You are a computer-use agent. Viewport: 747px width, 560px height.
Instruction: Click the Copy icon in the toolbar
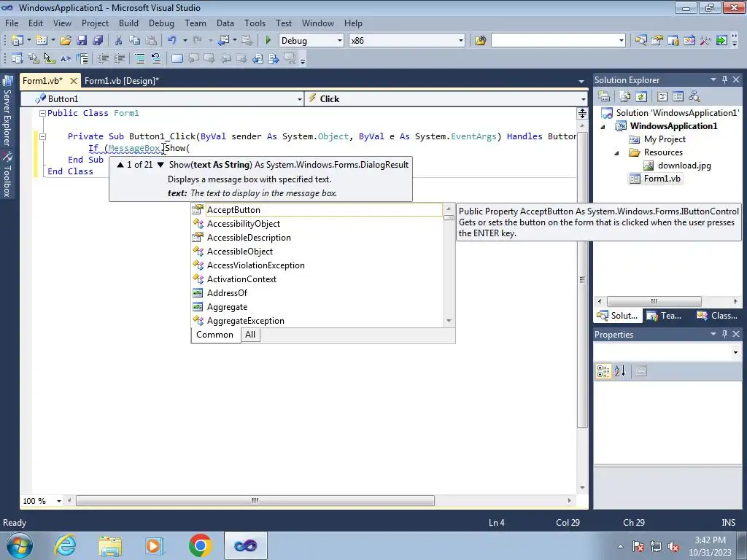135,41
